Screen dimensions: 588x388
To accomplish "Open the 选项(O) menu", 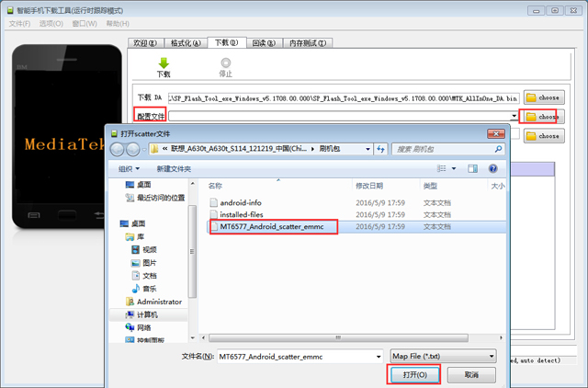I will pyautogui.click(x=51, y=24).
